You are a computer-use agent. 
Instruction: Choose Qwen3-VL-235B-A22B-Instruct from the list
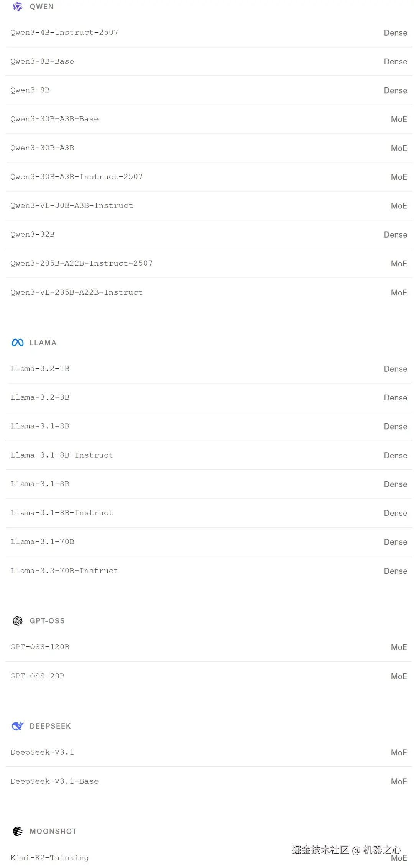point(77,292)
